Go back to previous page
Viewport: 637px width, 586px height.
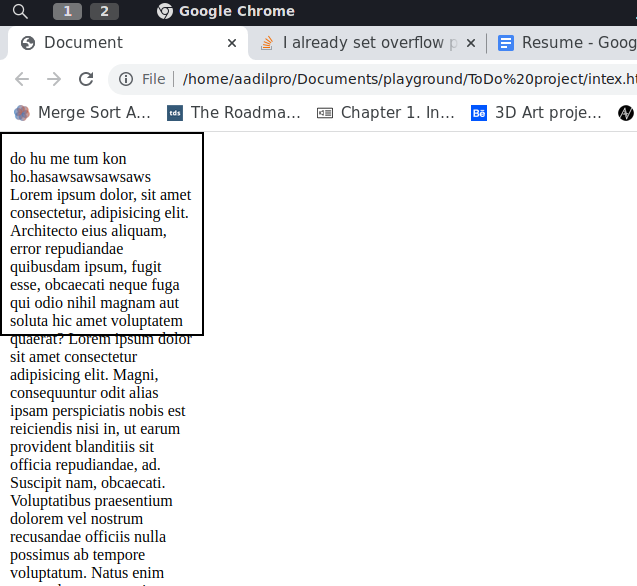tap(22, 79)
